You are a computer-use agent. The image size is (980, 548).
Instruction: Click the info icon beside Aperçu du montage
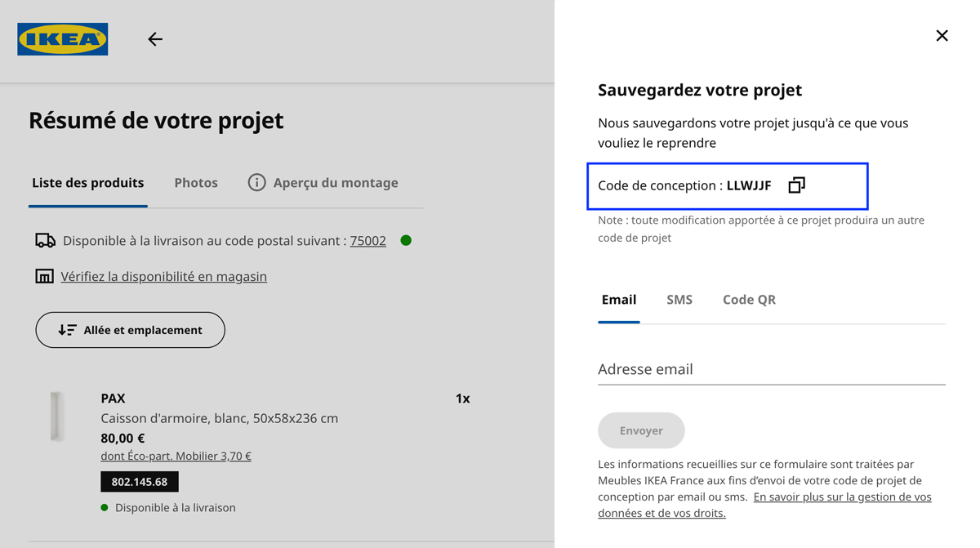tap(256, 183)
